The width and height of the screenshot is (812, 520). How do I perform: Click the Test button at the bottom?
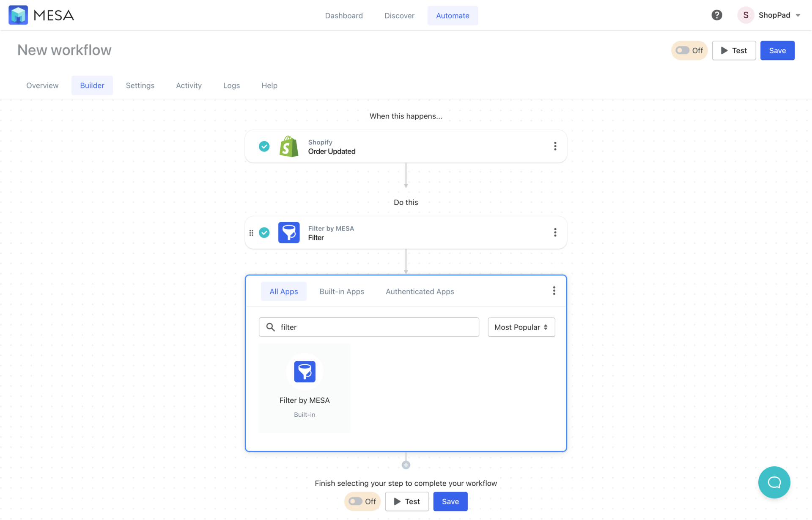point(406,501)
